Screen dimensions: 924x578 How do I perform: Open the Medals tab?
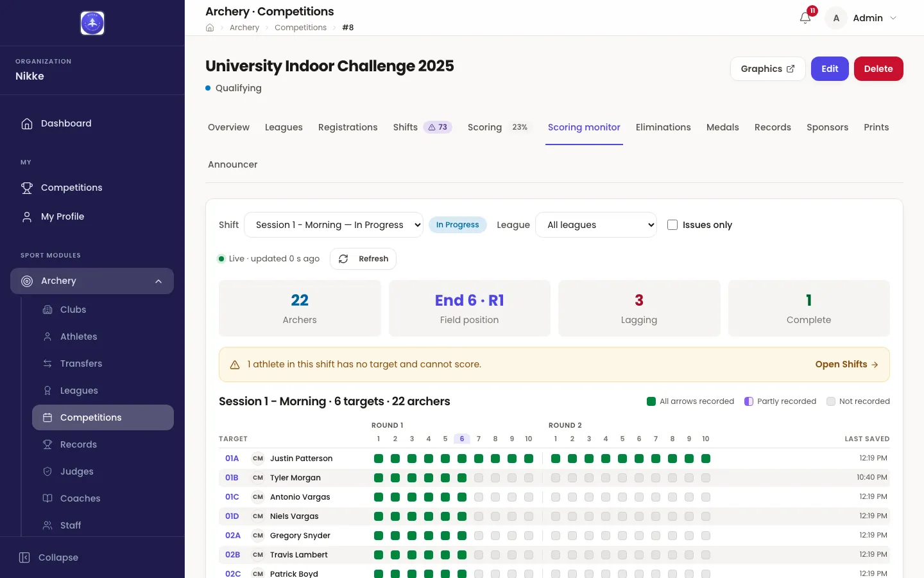723,127
